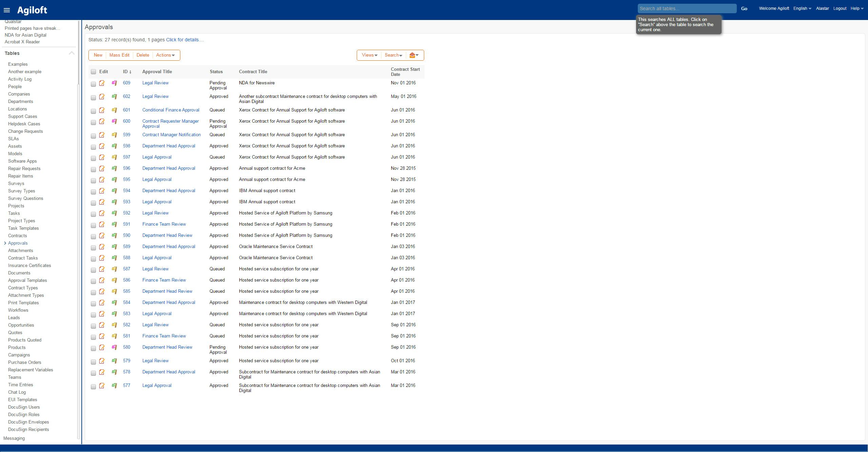Click the pink flag icon on record 600
This screenshot has height=452, width=868.
114,122
